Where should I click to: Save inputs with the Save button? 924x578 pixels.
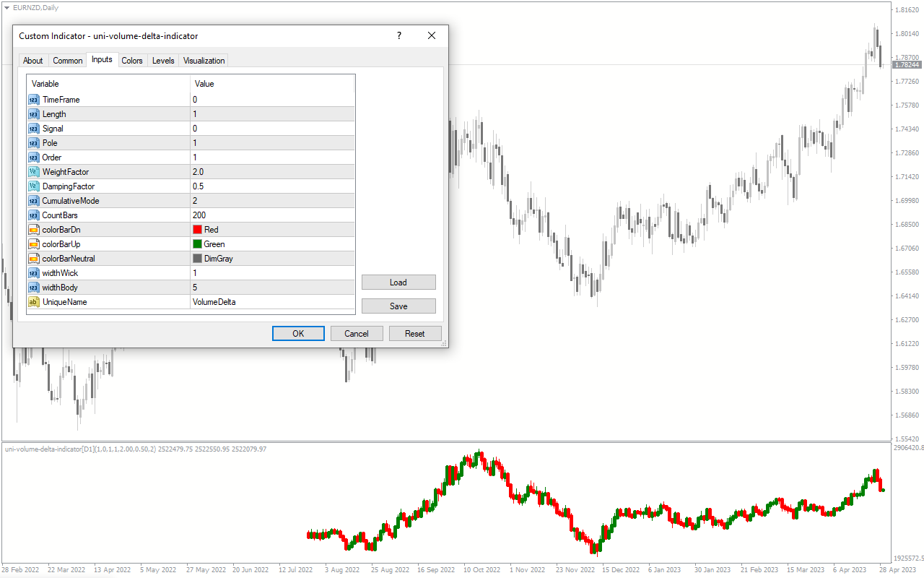tap(398, 306)
